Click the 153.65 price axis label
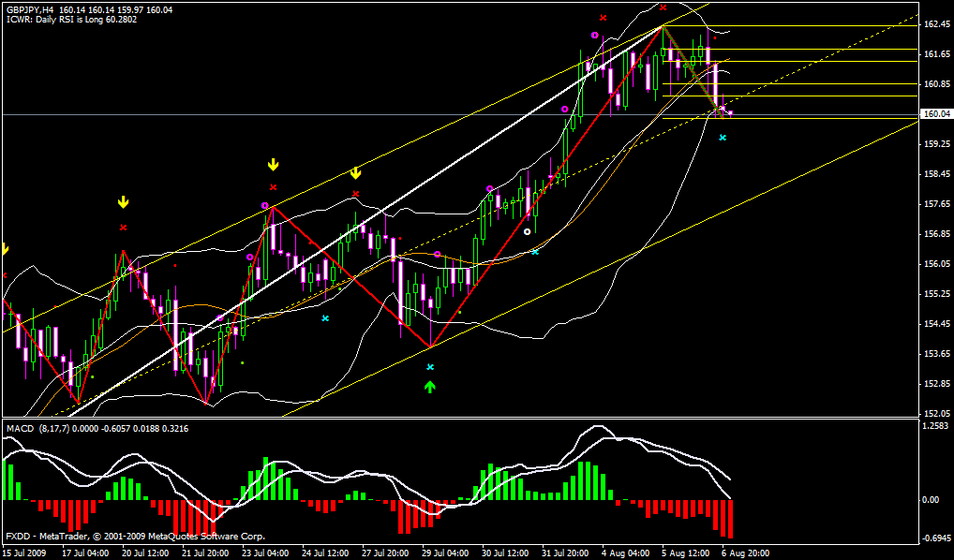 936,353
